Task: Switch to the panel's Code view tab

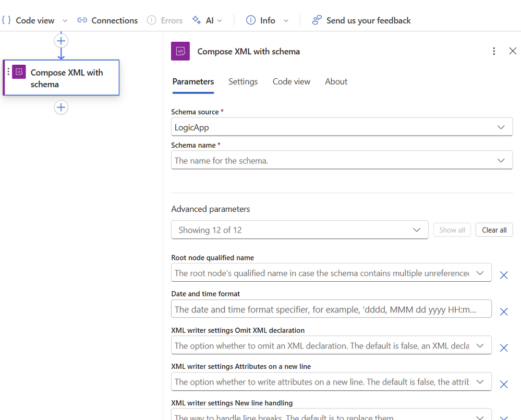Action: tap(291, 81)
